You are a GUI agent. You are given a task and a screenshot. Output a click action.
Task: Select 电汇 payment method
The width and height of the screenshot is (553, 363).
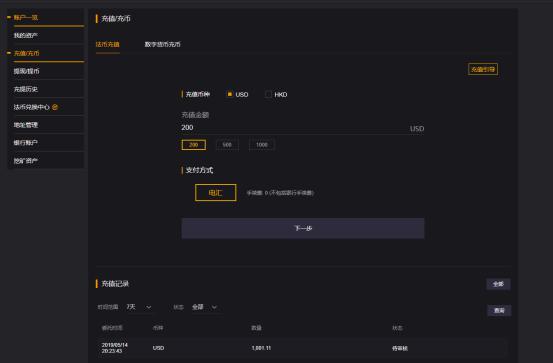point(215,193)
